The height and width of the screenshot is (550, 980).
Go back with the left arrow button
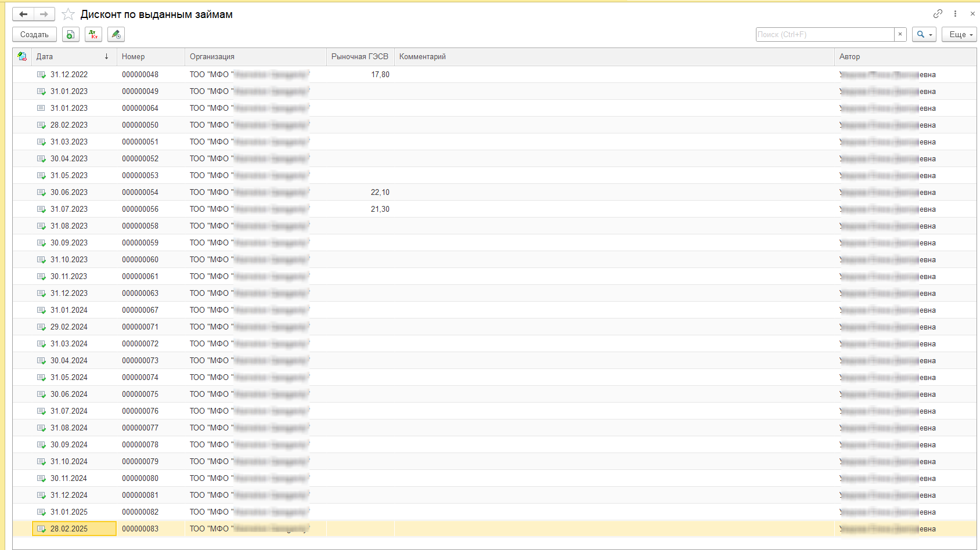coord(23,14)
